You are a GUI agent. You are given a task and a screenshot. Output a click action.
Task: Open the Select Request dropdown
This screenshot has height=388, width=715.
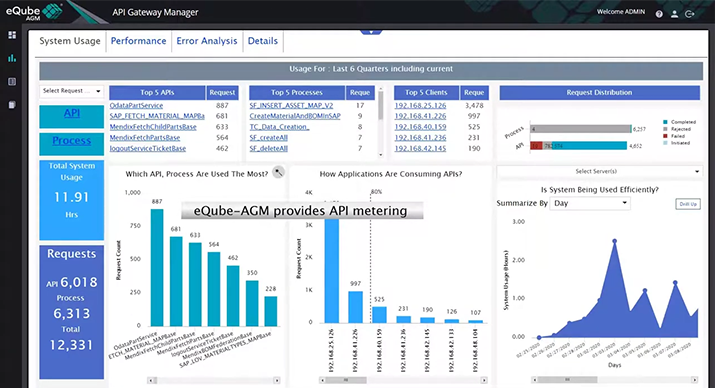[72, 91]
